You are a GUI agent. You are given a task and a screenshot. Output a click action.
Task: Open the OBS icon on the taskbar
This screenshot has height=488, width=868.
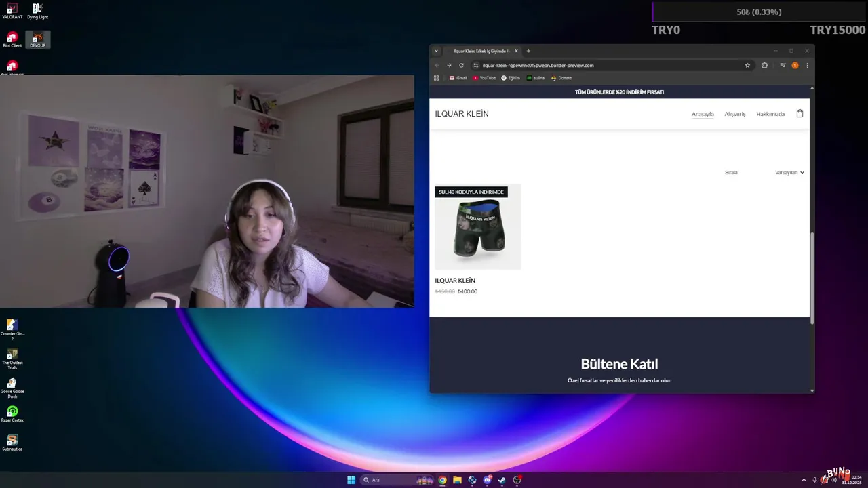[517, 480]
